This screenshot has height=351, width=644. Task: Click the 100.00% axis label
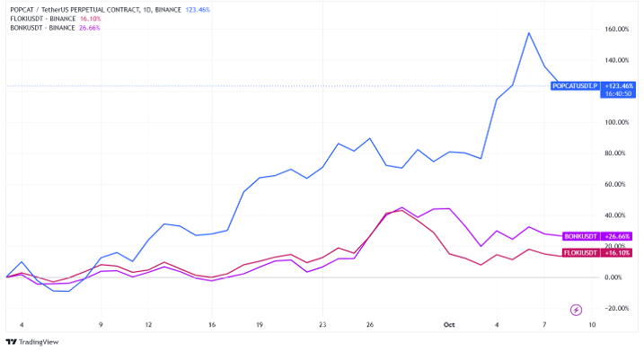[x=616, y=122]
